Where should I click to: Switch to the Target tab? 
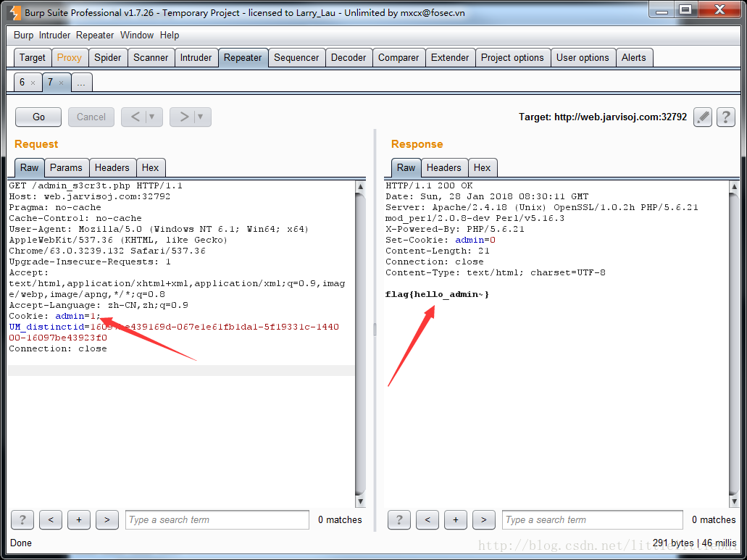32,58
